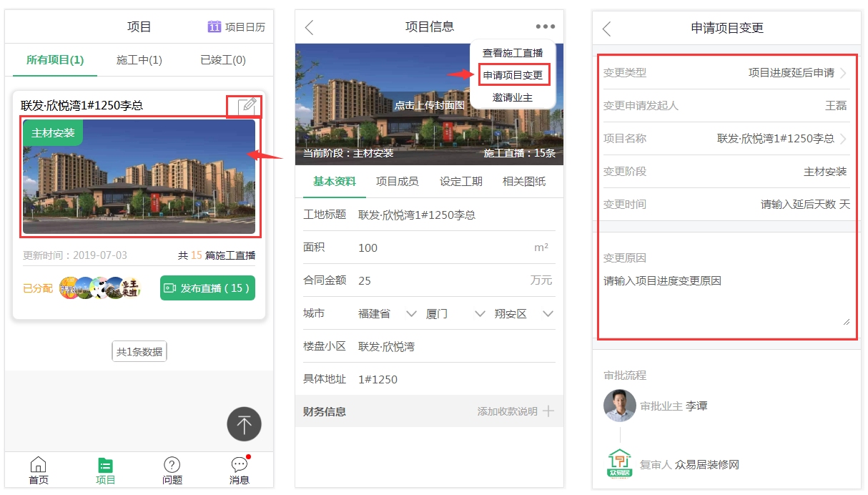
Task: Open the three-dot more menu
Action: pos(545,27)
